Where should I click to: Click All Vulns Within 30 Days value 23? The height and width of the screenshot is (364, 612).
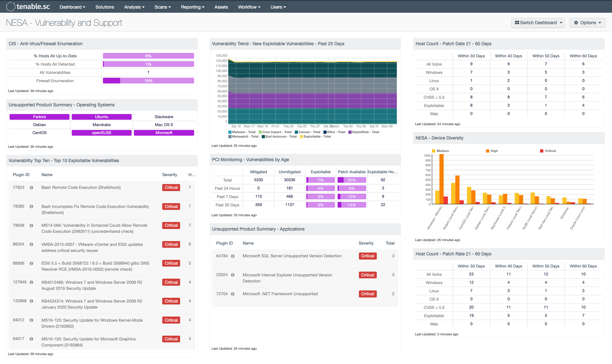tap(471, 274)
